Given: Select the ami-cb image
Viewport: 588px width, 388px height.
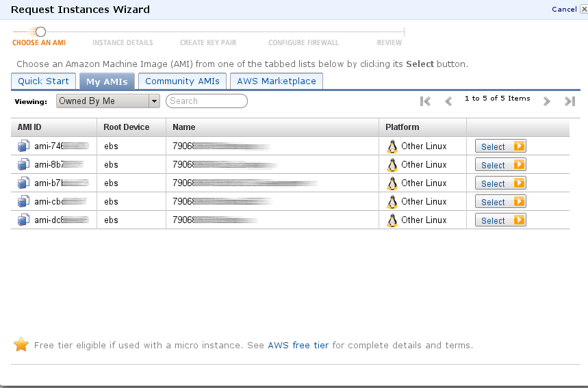Looking at the screenshot, I should coord(500,202).
